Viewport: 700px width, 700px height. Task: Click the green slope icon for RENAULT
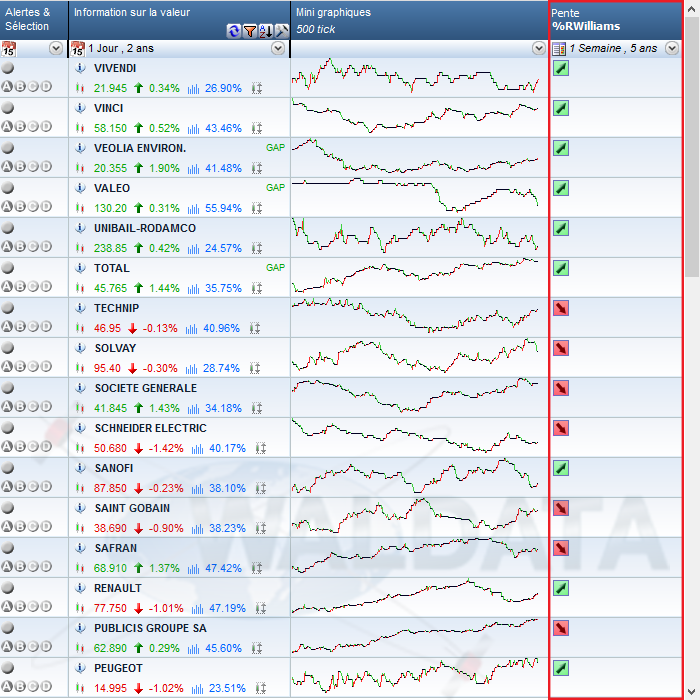point(561,588)
